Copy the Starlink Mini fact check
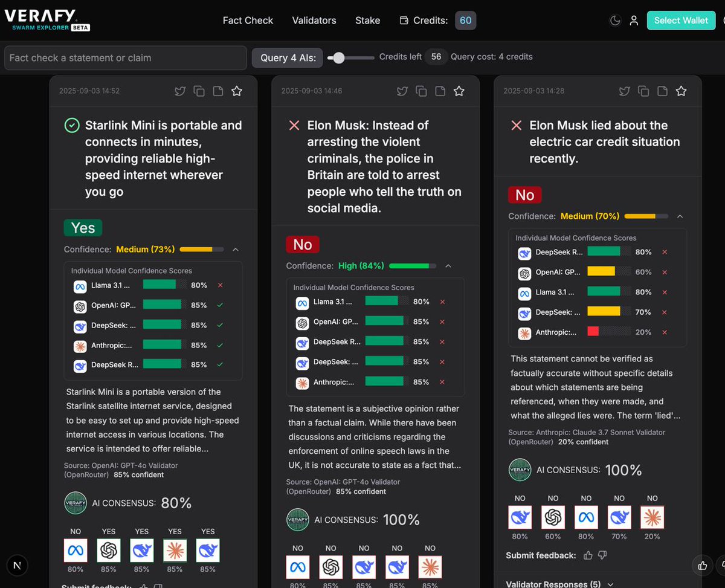Image resolution: width=725 pixels, height=588 pixels. (199, 91)
